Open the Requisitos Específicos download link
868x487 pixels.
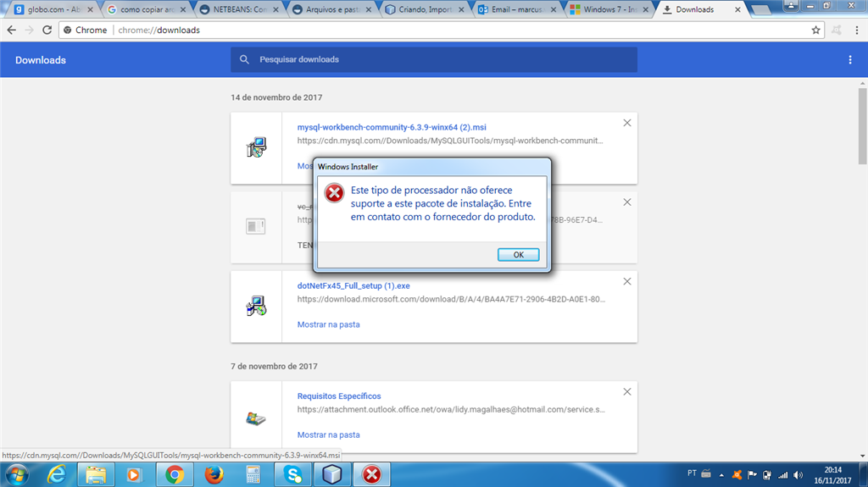[x=339, y=396]
